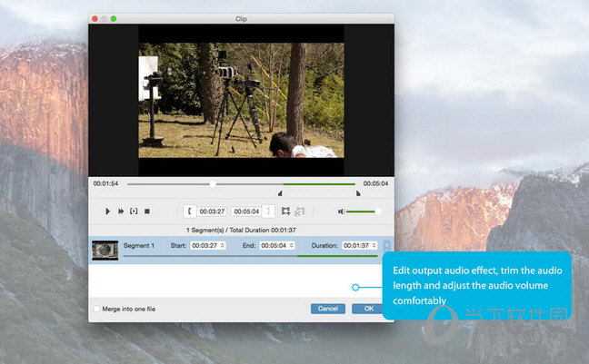Click Segment 1's Duration stepper
Viewport: 589px width, 364px height.
(374, 245)
